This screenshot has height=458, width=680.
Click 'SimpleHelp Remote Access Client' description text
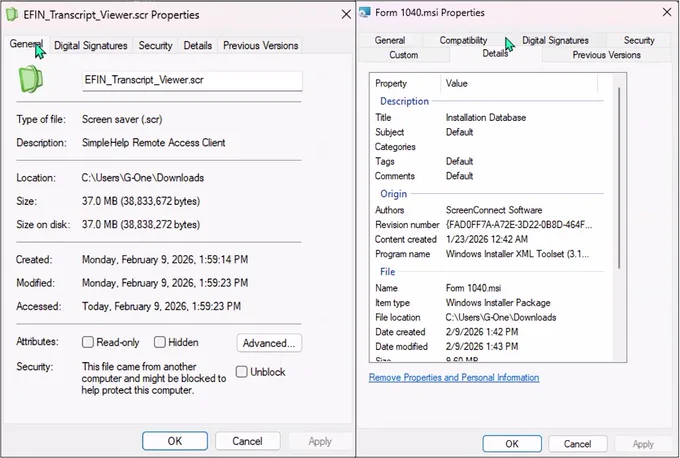point(154,143)
